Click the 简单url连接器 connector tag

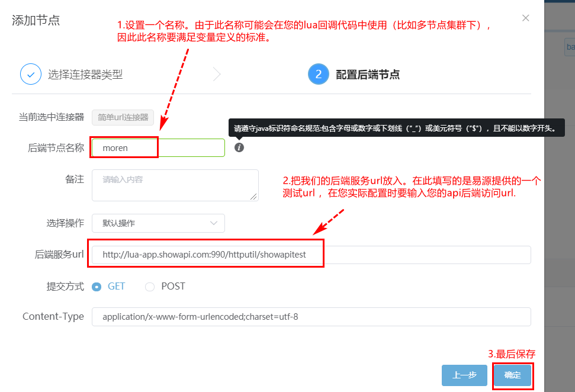pyautogui.click(x=123, y=117)
